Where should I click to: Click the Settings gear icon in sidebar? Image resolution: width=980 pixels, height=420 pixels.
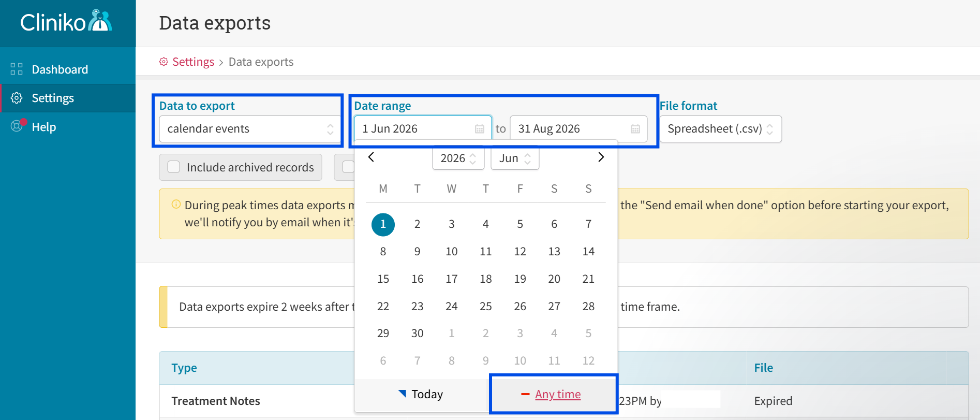17,98
